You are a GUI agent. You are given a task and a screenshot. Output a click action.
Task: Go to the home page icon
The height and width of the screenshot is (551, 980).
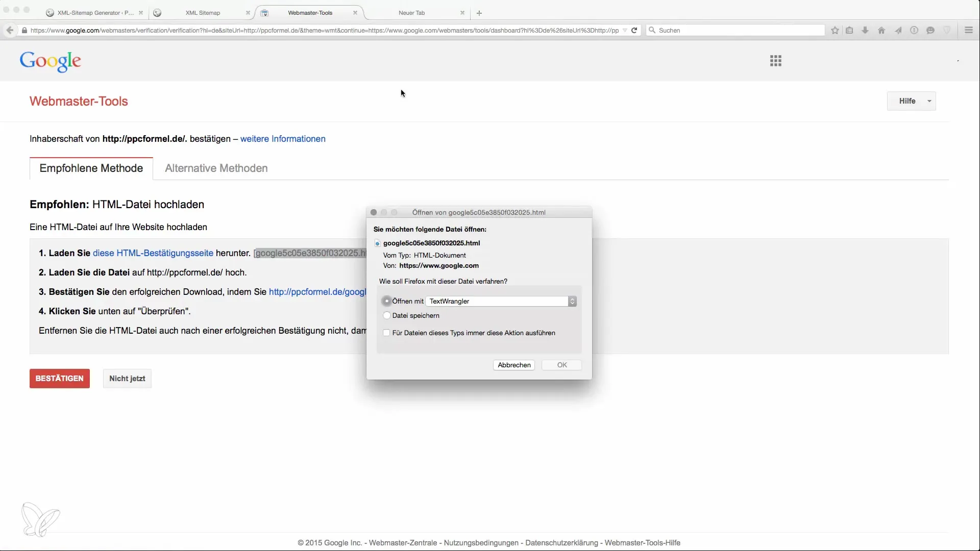[x=881, y=30]
